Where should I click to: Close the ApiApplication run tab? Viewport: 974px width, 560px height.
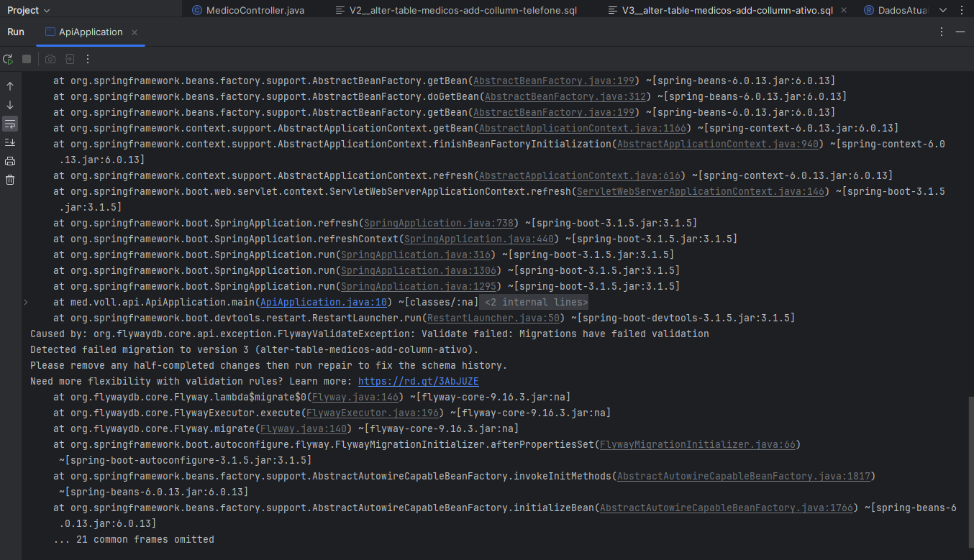click(135, 32)
